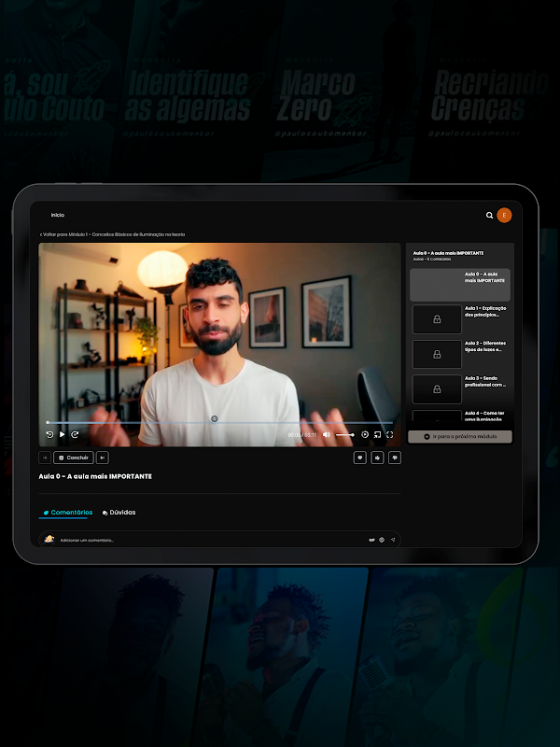Click the locked Aula 2 thumbnail
The height and width of the screenshot is (747, 560).
point(437,354)
